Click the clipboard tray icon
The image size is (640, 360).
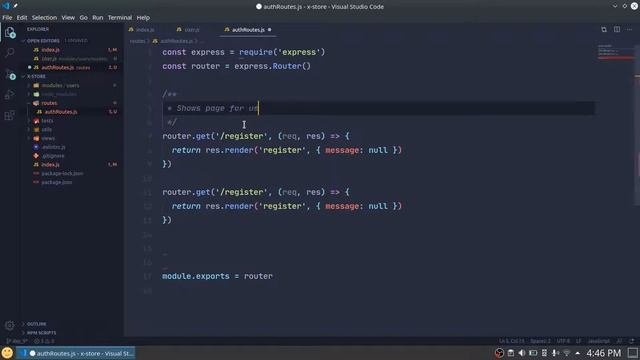(511, 353)
